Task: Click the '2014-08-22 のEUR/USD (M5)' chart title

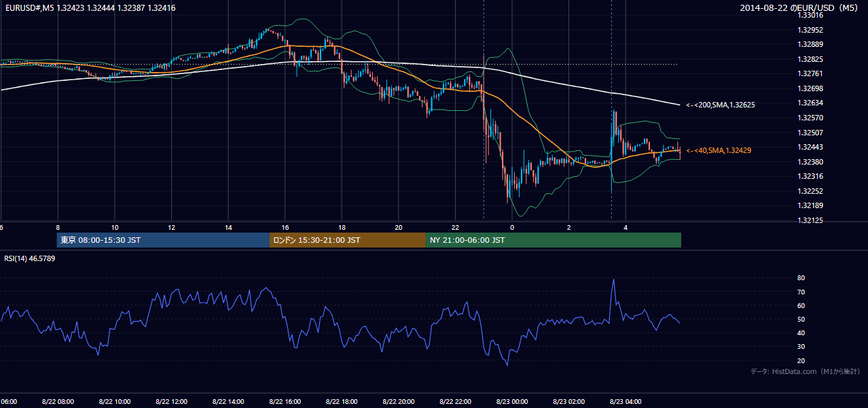Action: coord(800,7)
